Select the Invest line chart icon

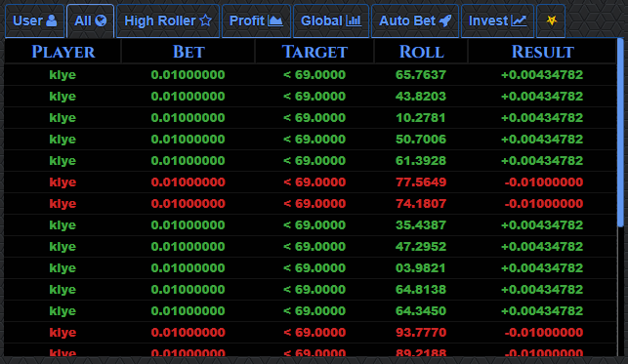519,20
